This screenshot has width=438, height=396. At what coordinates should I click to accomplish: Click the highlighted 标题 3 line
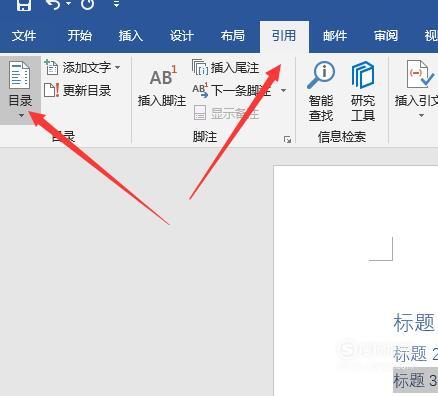pyautogui.click(x=415, y=380)
